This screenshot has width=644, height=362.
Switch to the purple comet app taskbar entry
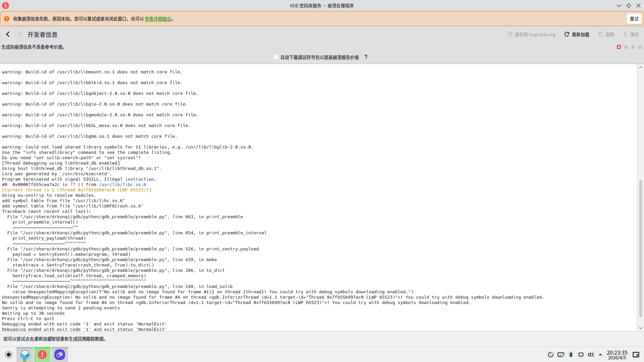coord(60,355)
